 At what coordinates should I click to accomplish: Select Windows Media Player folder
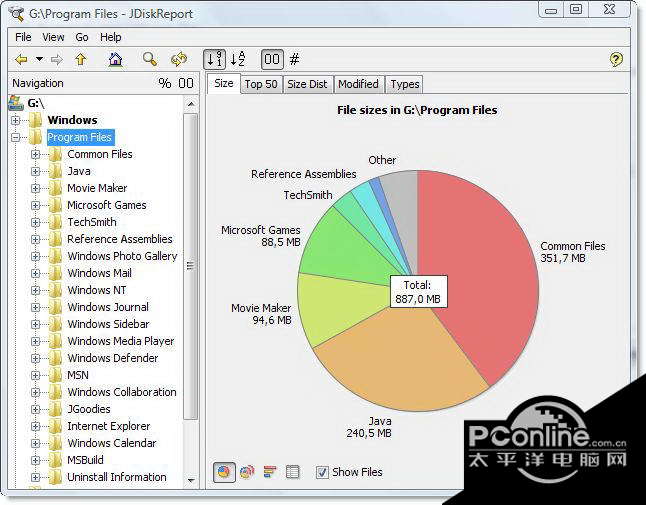(x=121, y=341)
